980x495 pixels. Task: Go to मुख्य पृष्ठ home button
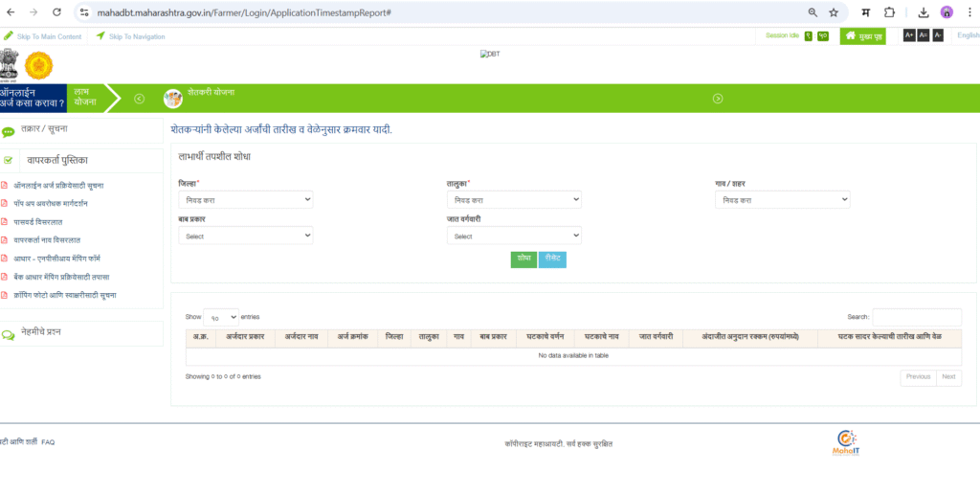tap(862, 36)
